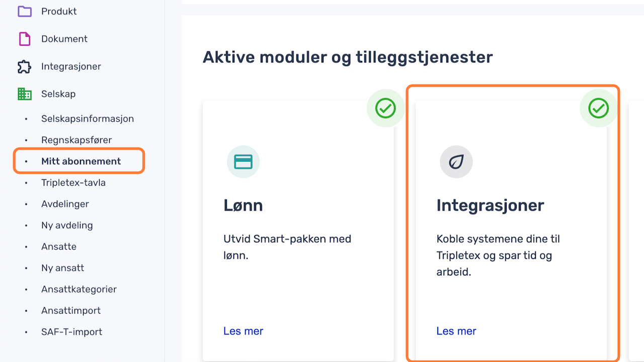644x362 pixels.
Task: Go to Regnskapsfører page
Action: [76, 140]
